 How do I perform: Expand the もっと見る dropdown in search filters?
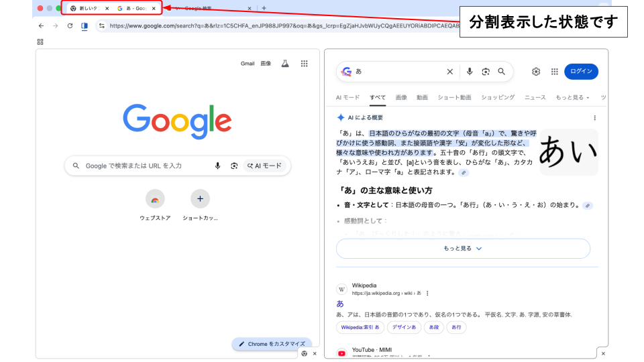(x=572, y=97)
